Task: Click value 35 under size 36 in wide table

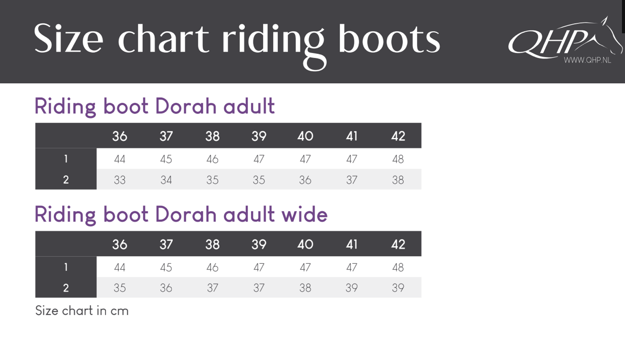Action: click(120, 288)
